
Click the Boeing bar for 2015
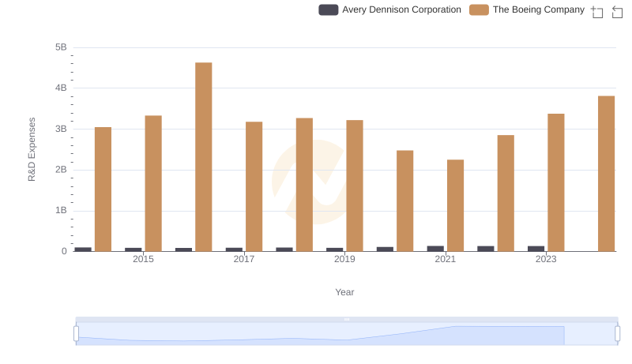[153, 184]
